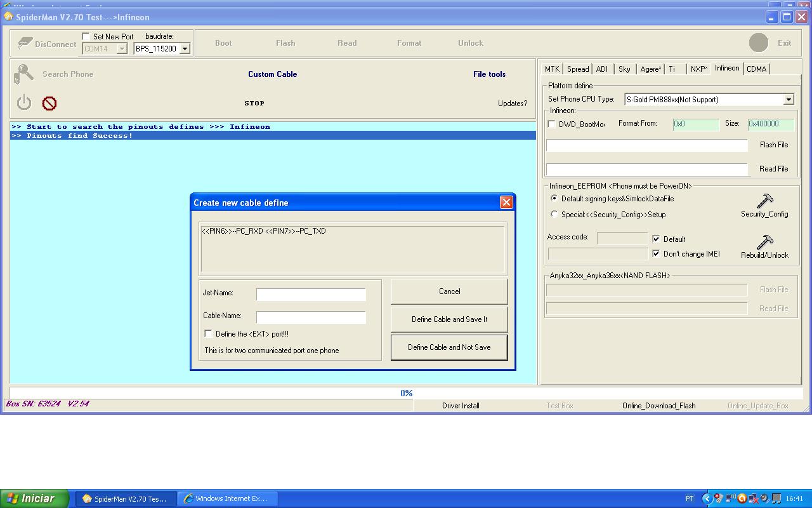812x508 pixels.
Task: Click the power icon under Search Phone
Action: 24,102
